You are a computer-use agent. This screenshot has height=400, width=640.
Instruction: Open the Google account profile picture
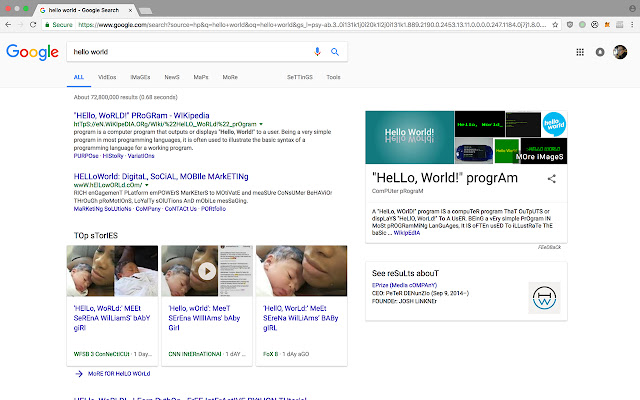620,52
